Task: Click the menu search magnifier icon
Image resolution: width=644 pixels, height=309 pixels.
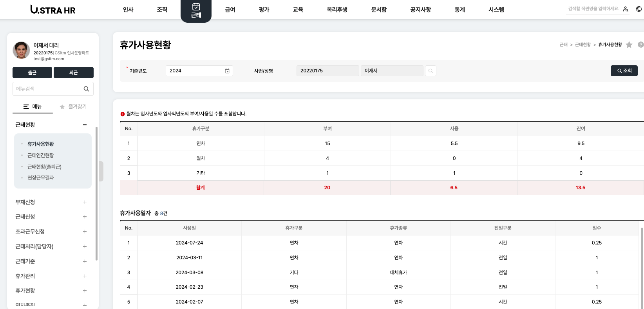Action: 86,89
